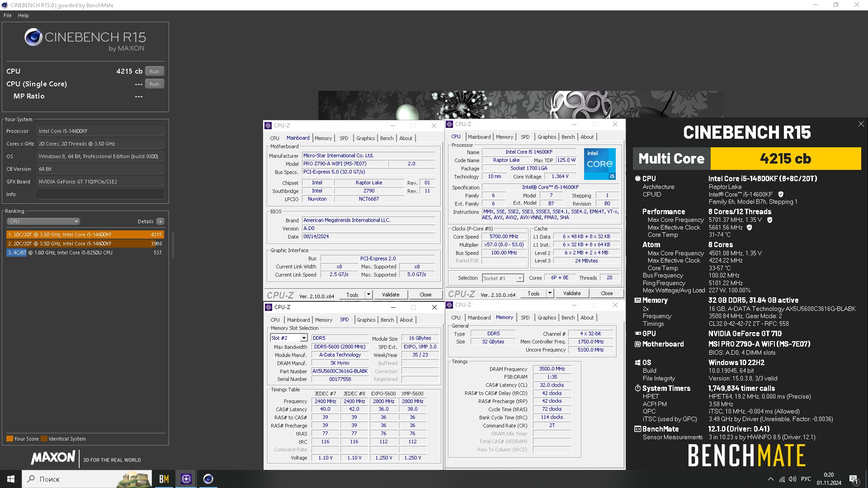The height and width of the screenshot is (488, 868).
Task: Open Bench tab in Mainboard CPU-Z window
Action: tap(387, 138)
